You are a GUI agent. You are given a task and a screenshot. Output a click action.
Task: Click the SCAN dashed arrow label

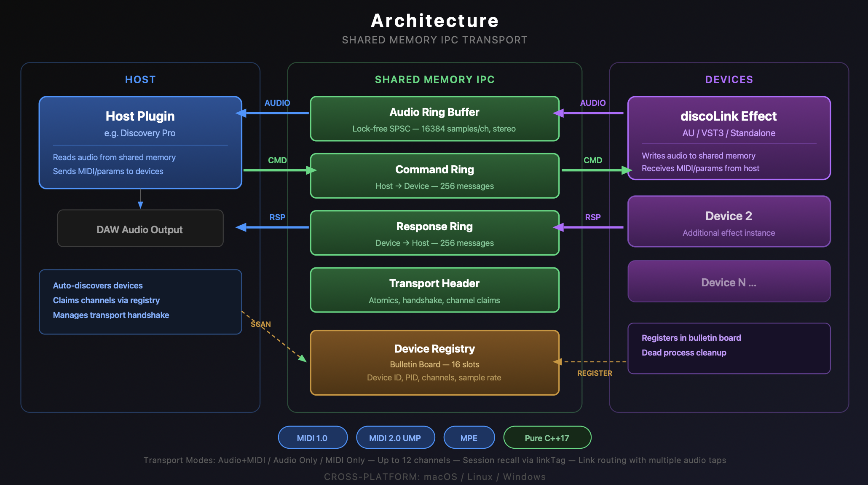point(261,324)
